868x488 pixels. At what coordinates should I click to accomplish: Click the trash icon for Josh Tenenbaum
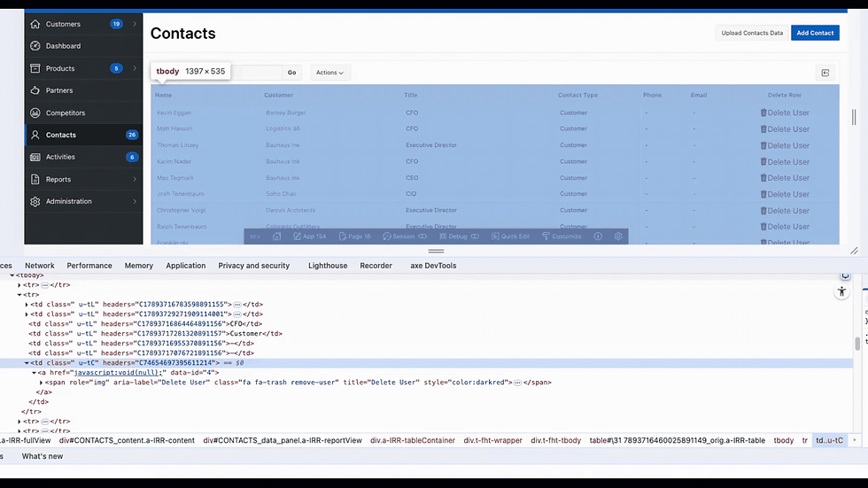tap(763, 194)
